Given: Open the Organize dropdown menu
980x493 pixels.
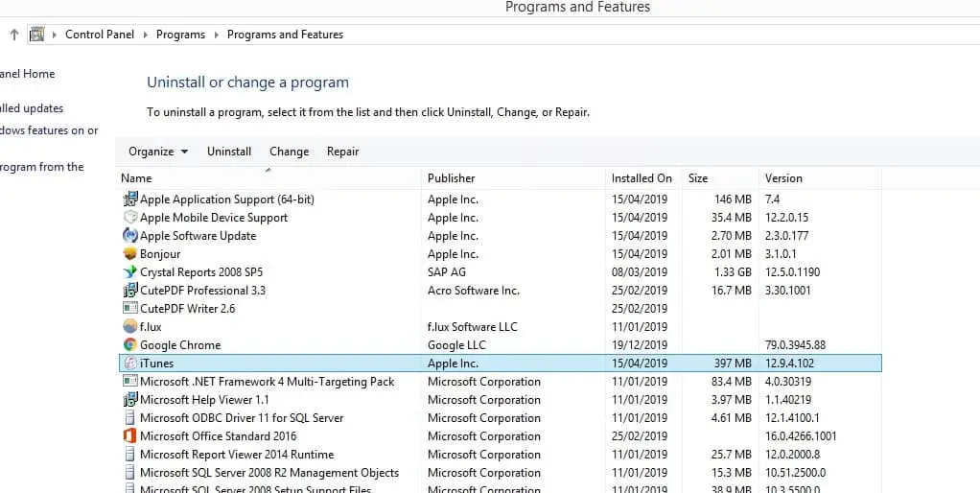Looking at the screenshot, I should coord(158,152).
